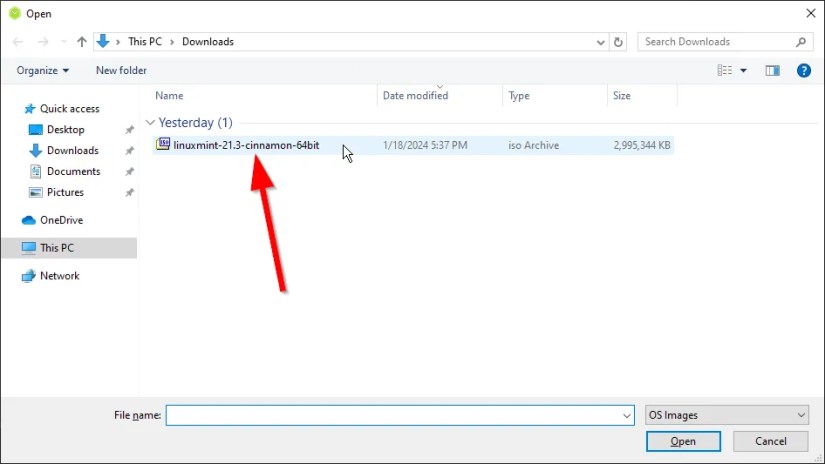Click the pin icon beside Downloads
This screenshot has height=464, width=825.
tap(129, 151)
